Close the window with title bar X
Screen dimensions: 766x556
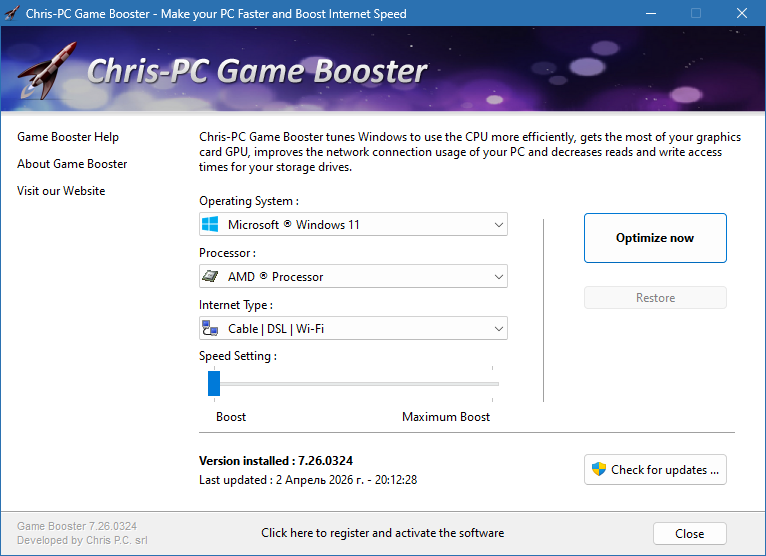pyautogui.click(x=742, y=13)
